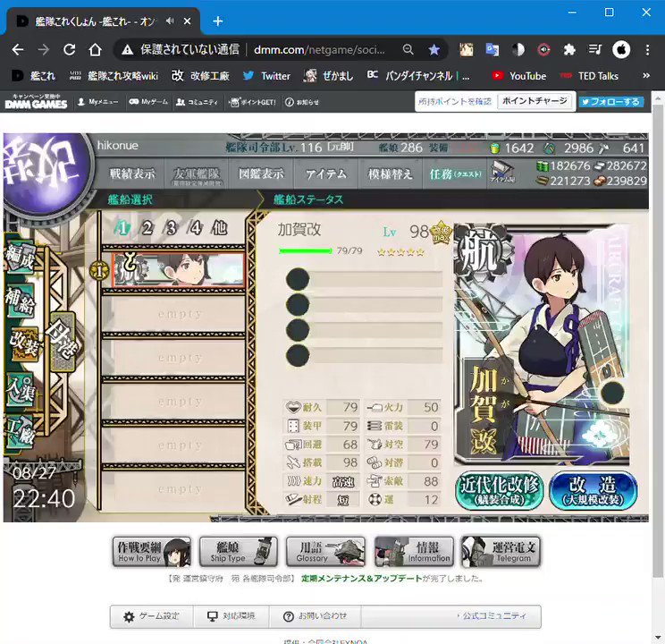This screenshot has height=644, width=665.
Task: Click the fourth empty equipment slot
Action: pyautogui.click(x=364, y=356)
